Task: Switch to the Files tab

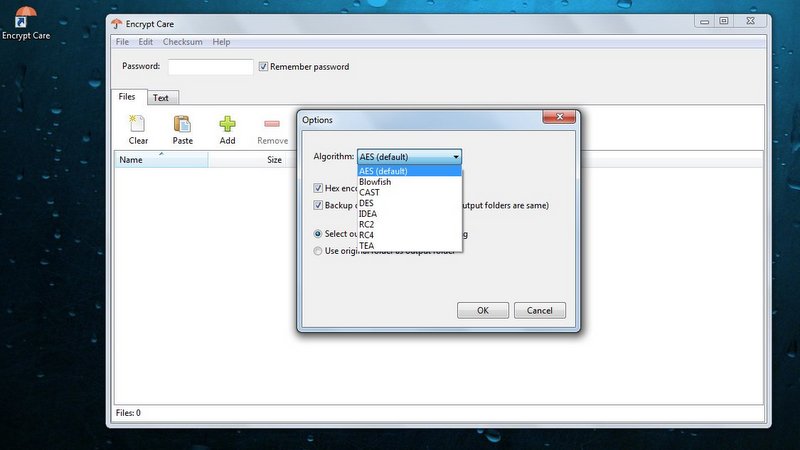Action: pyautogui.click(x=127, y=96)
